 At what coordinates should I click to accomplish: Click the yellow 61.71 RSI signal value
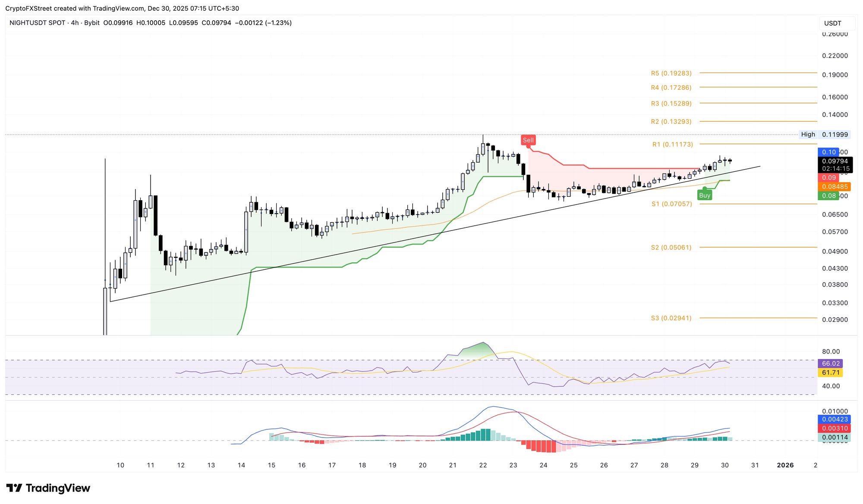(x=829, y=372)
